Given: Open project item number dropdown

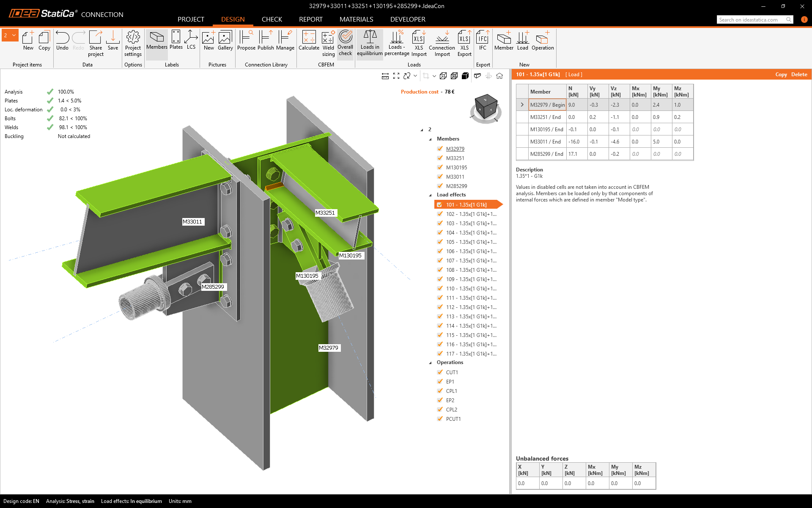Looking at the screenshot, I should (14, 36).
